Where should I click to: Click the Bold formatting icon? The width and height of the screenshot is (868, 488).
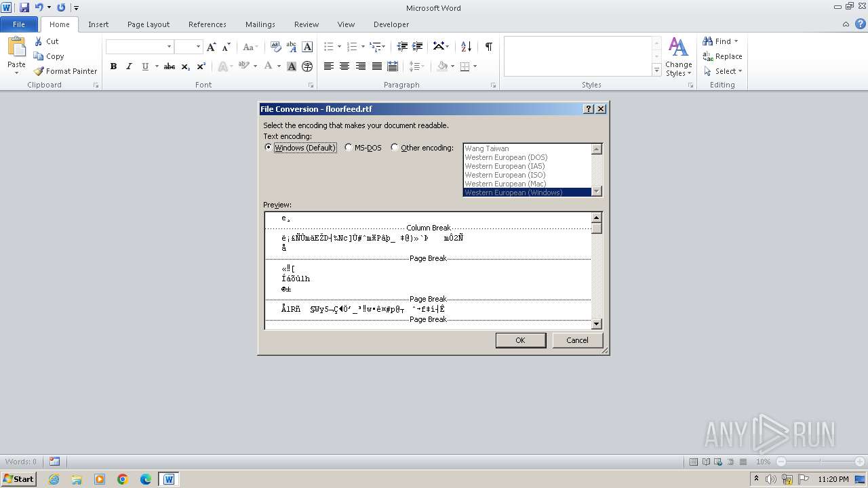point(113,66)
